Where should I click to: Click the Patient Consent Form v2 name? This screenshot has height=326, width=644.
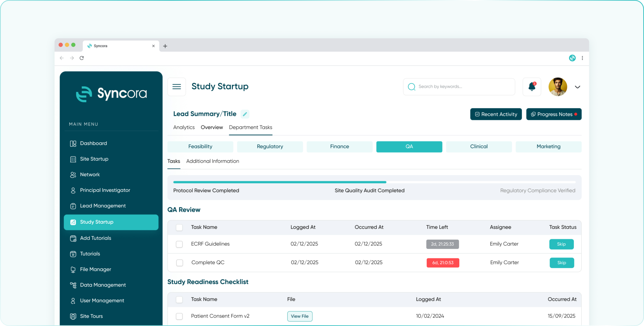[220, 316]
